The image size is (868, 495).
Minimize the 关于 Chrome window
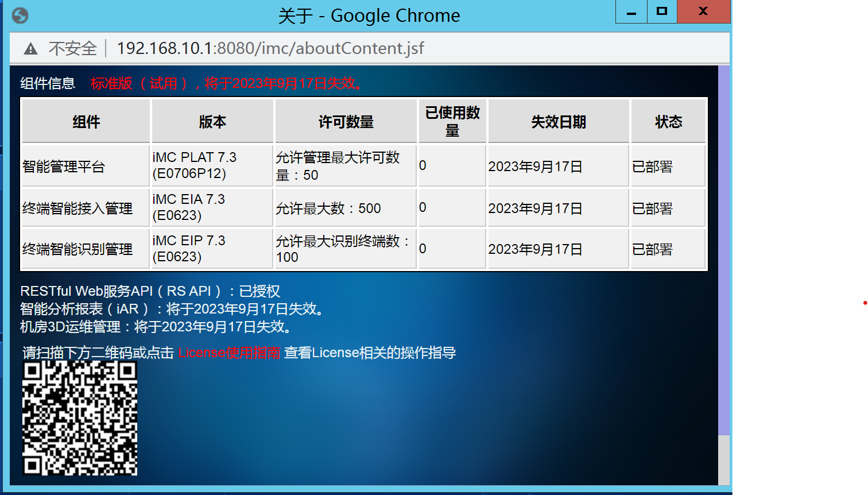(631, 11)
